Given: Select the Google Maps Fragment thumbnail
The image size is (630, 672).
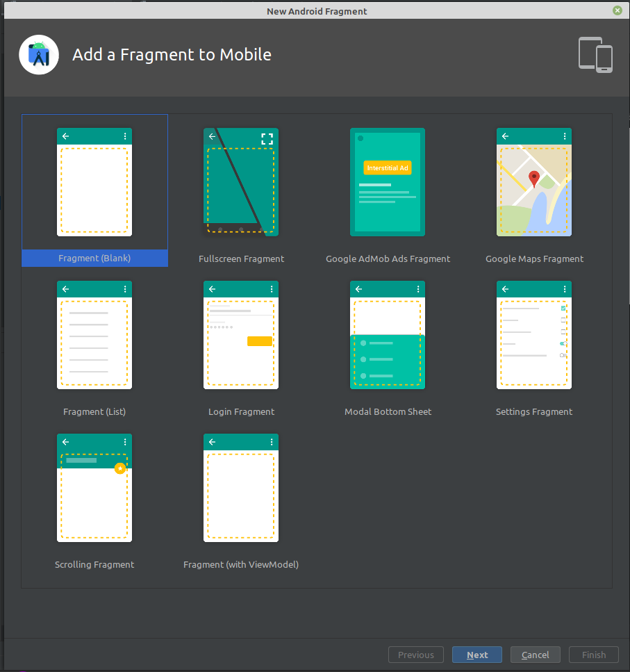Looking at the screenshot, I should [534, 182].
